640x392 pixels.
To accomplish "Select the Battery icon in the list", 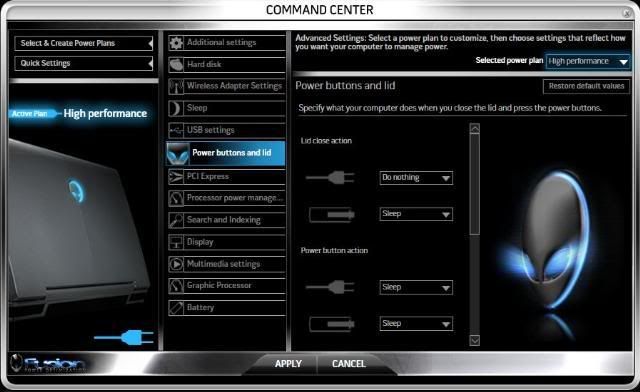I will coord(176,308).
